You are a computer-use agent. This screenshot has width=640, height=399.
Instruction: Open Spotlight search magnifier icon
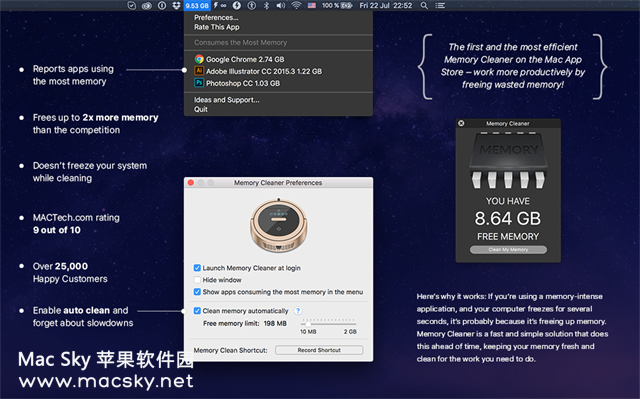[x=424, y=5]
